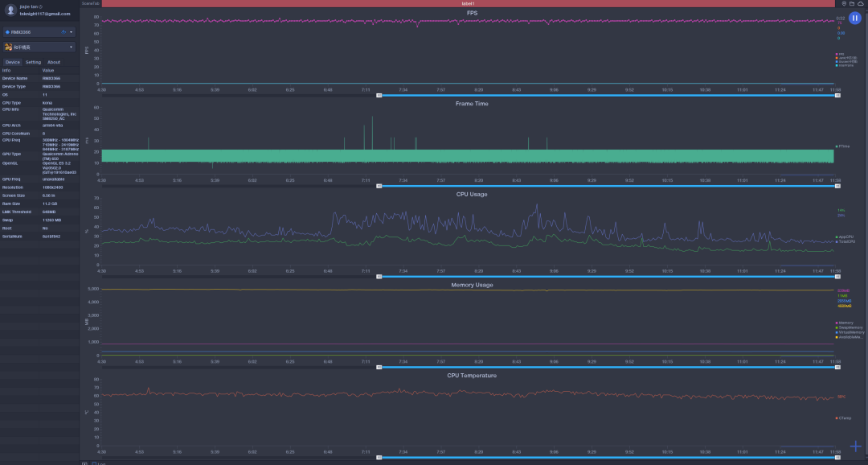Click the red label1 scene bar
Image resolution: width=868 pixels, height=465 pixels.
pyautogui.click(x=468, y=3)
